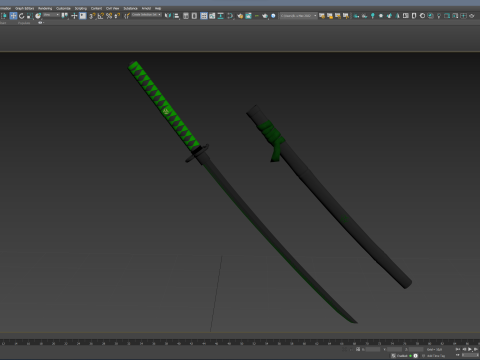Viewport: 480px width, 360px height.
Task: Open Render Setup teapot icon
Action: coord(240,16)
